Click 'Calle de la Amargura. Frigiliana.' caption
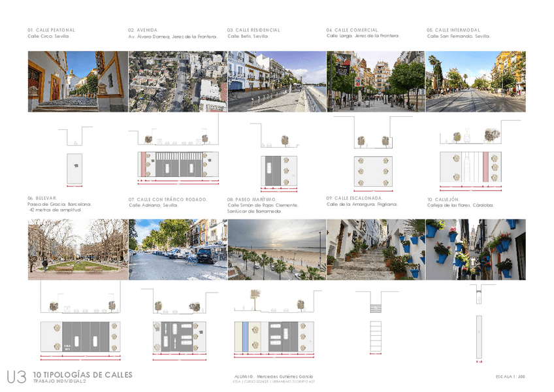The image size is (554, 392). tap(362, 204)
